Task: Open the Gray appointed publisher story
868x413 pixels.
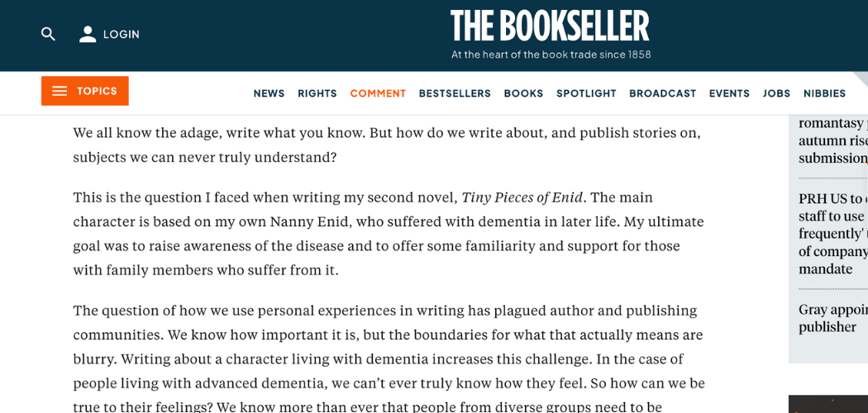Action: pyautogui.click(x=832, y=318)
